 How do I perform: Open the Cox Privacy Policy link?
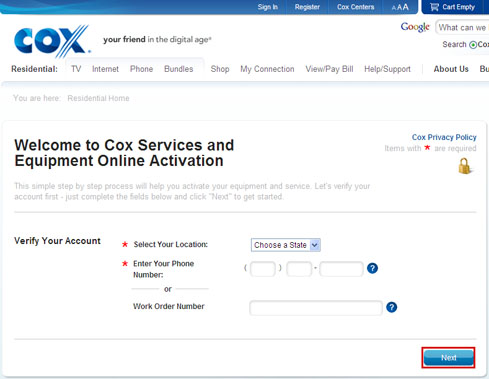[x=444, y=137]
